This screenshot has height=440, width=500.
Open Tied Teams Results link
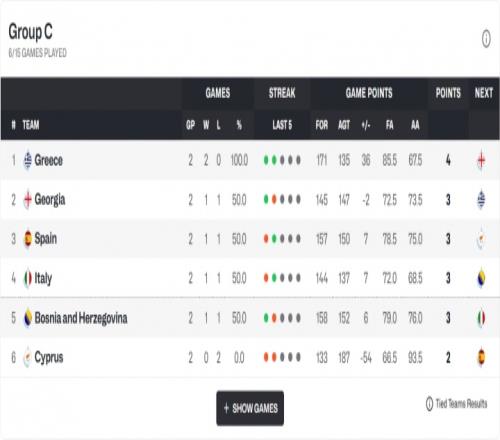[x=461, y=404]
